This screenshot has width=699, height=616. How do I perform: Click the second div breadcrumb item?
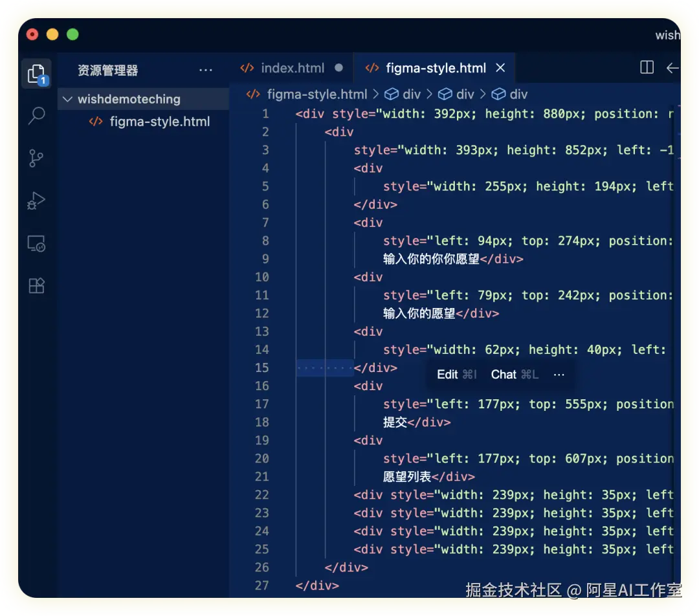click(x=456, y=94)
